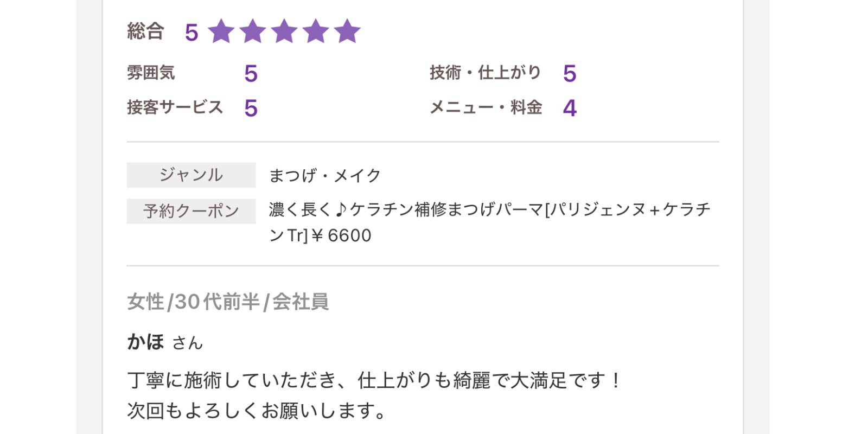
Task: Click the fifth purple rating star
Action: point(347,31)
